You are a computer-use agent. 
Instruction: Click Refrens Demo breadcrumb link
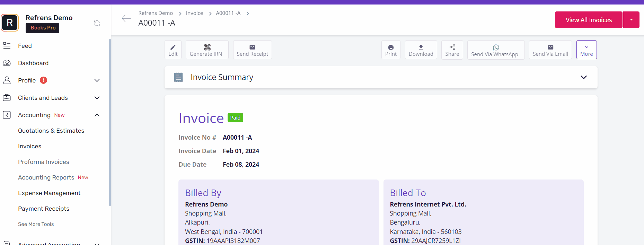[x=156, y=13]
